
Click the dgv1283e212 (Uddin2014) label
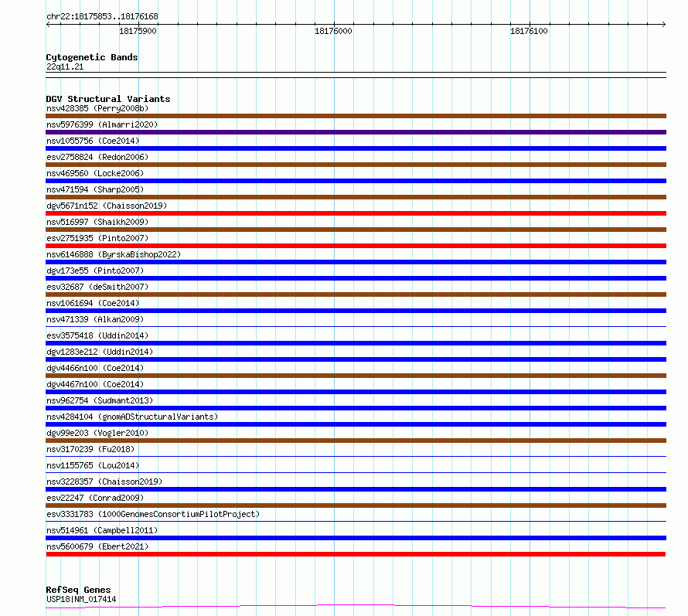(x=100, y=352)
